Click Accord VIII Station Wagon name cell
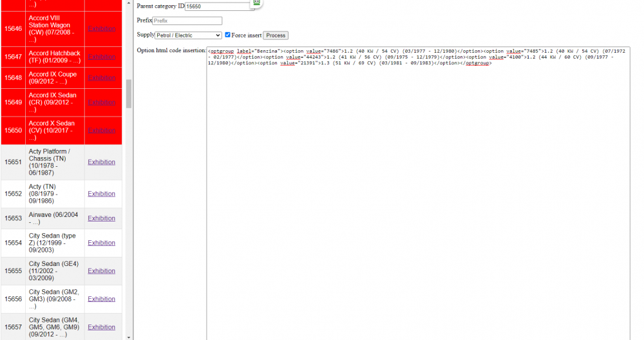Screen dimensions: 644x340 pos(55,29)
